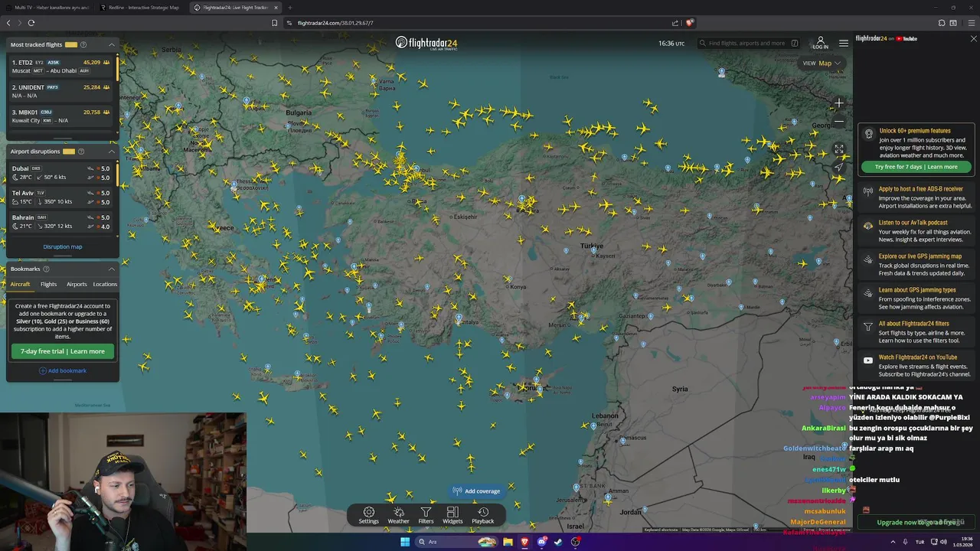980x551 pixels.
Task: Select MBK01 Kuwait City flight row
Action: click(61, 116)
